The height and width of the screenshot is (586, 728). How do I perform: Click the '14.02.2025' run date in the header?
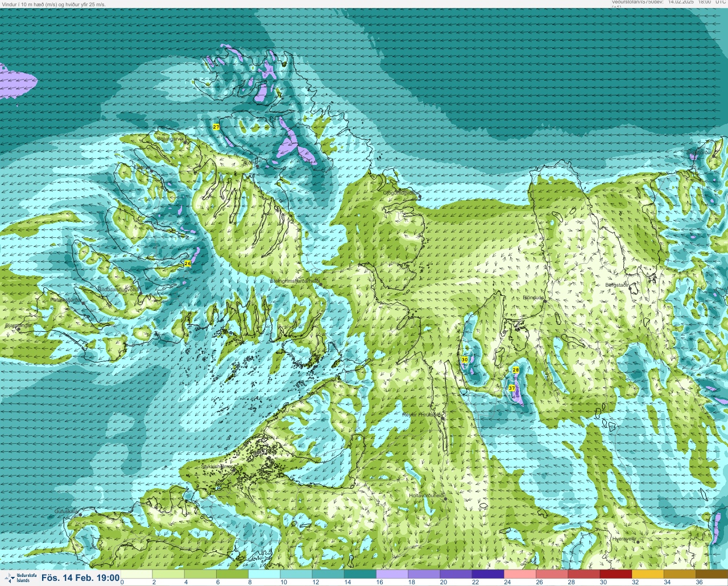tap(681, 2)
